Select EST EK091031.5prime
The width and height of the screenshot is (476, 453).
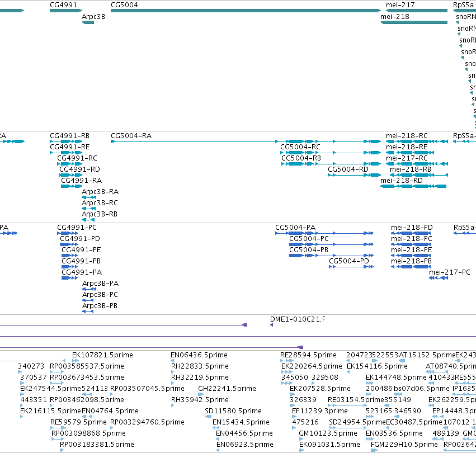point(329,445)
